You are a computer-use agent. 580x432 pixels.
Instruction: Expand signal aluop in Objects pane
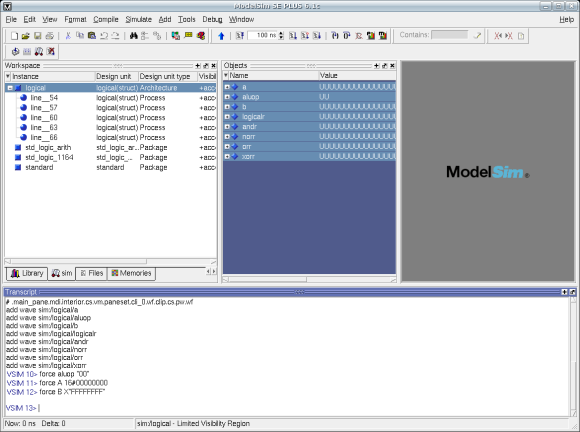(x=227, y=97)
